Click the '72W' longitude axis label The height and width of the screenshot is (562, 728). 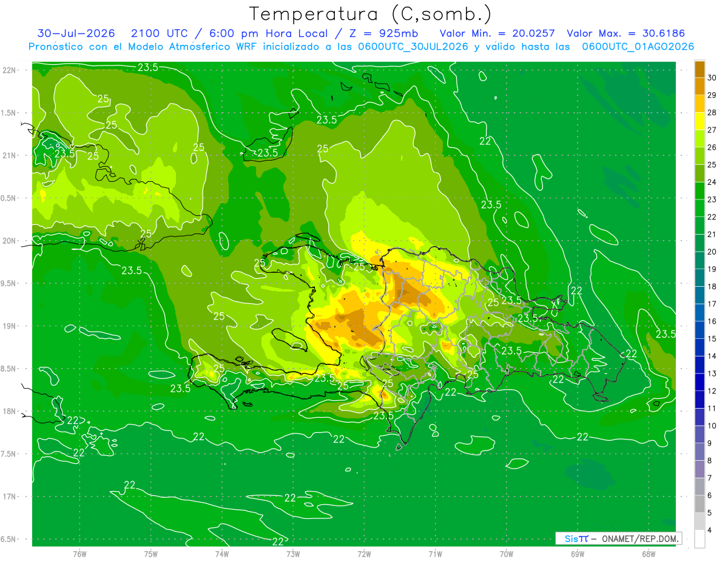[364, 554]
